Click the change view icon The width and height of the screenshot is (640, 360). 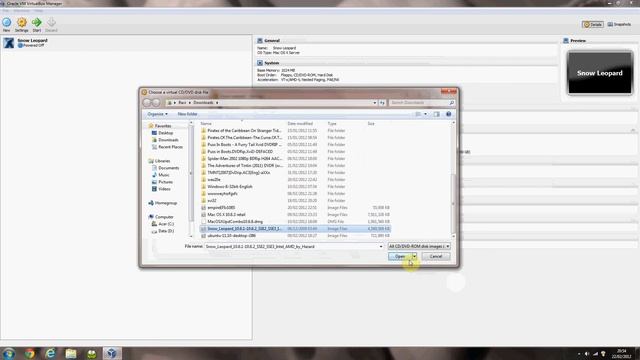(418, 114)
